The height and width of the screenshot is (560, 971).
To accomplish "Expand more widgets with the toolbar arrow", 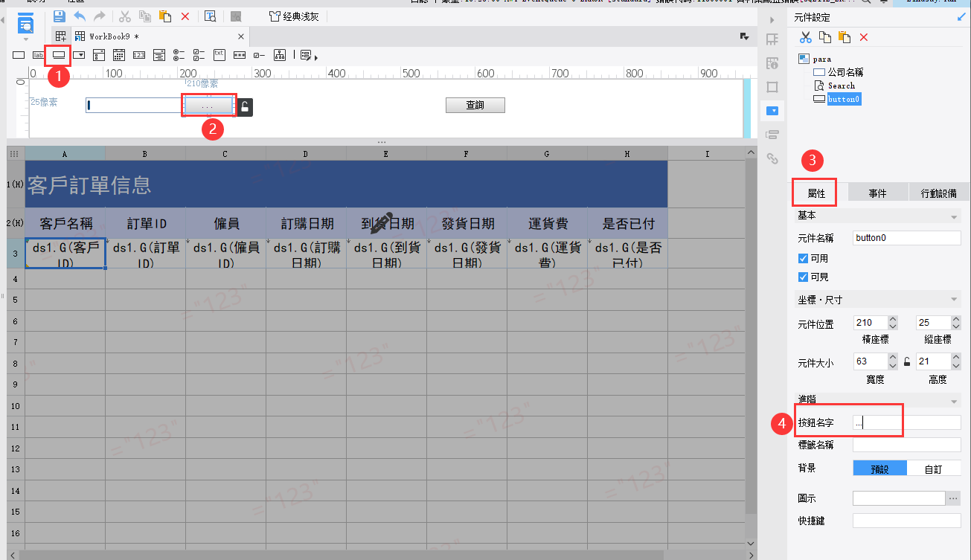I will pos(316,57).
